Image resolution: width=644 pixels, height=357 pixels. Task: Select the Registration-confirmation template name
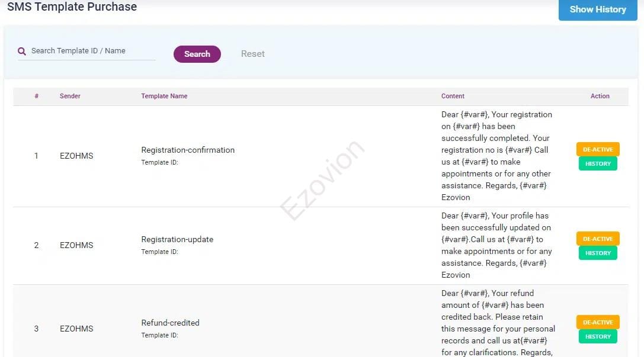tap(188, 150)
